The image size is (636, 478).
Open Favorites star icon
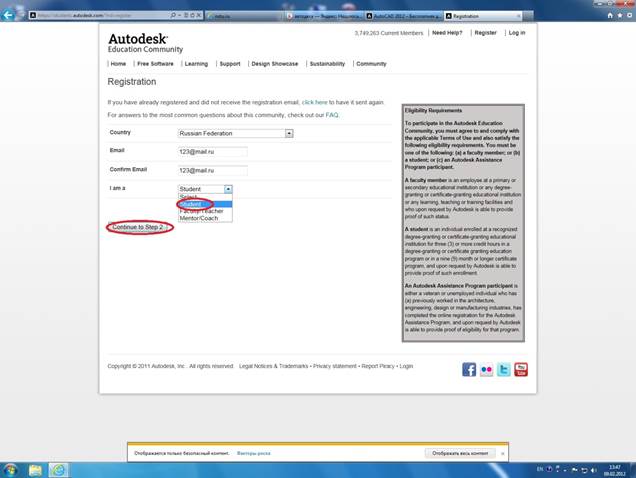620,15
